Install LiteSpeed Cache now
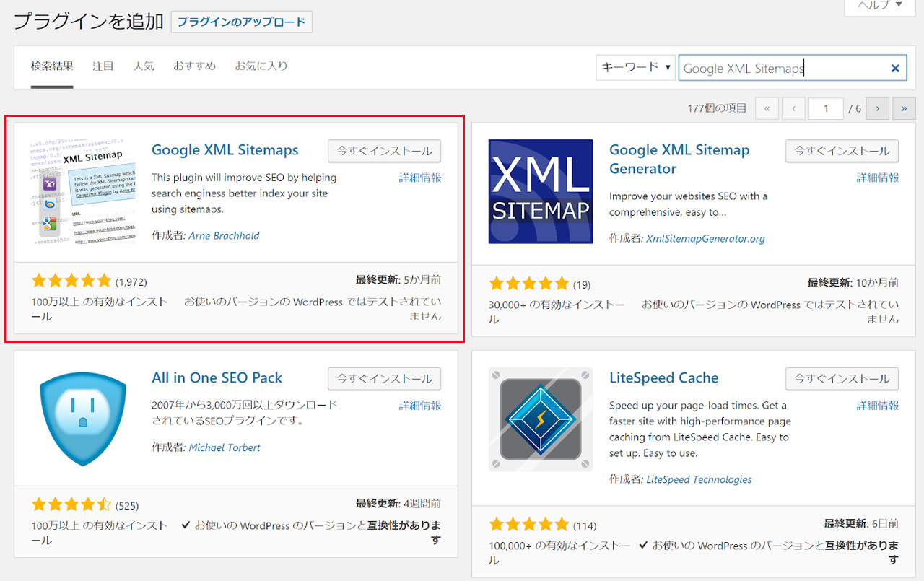The image size is (924, 581). [x=842, y=379]
